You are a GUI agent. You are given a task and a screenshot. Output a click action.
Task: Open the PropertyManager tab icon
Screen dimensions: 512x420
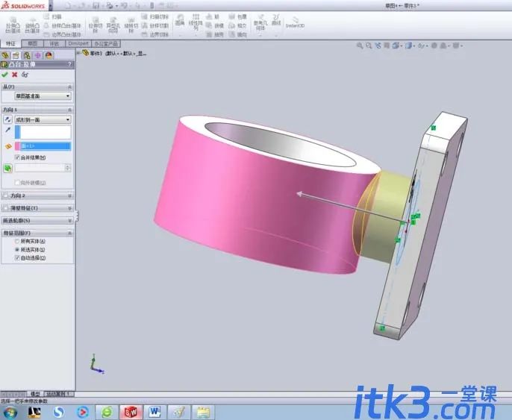pos(16,55)
